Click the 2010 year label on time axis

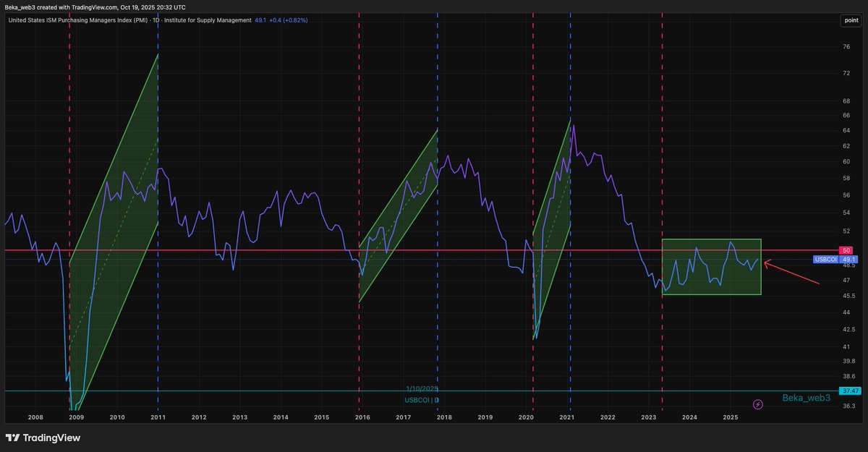(117, 417)
